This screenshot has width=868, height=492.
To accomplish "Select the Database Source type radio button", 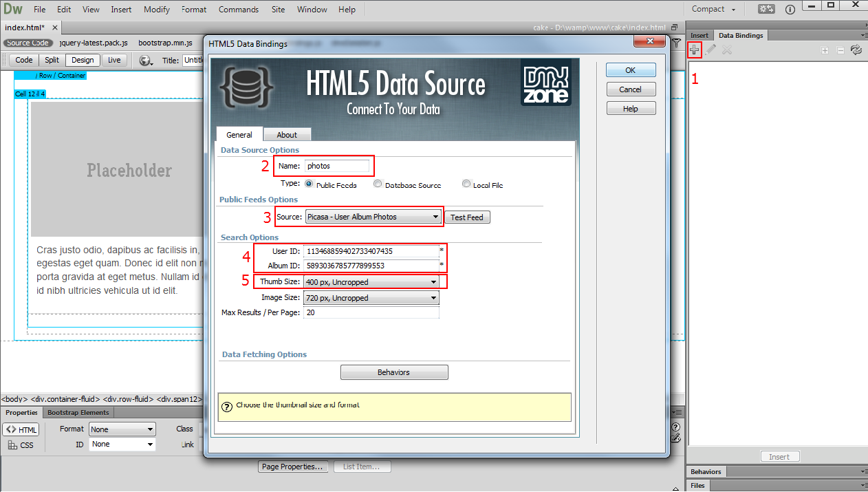I will pos(378,184).
